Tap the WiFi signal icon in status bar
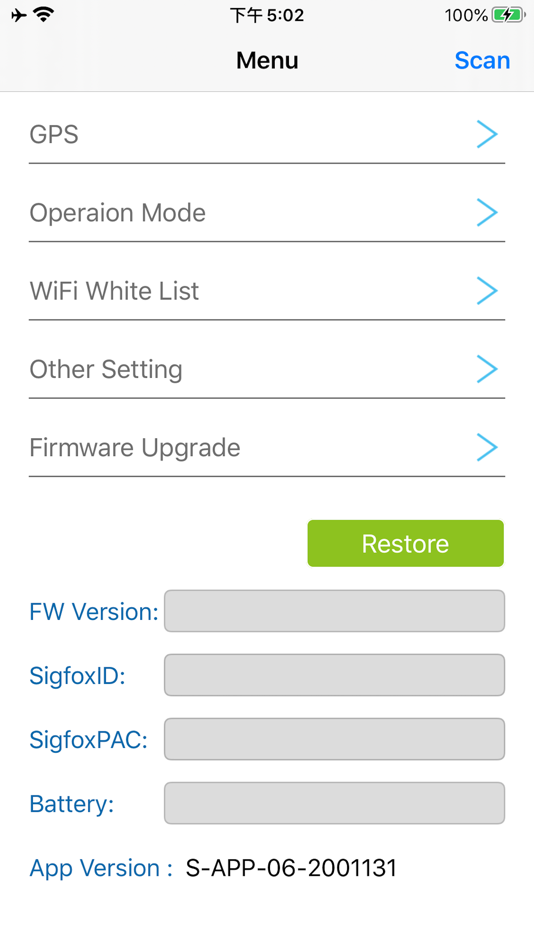Viewport: 534px width, 950px height. point(44,15)
